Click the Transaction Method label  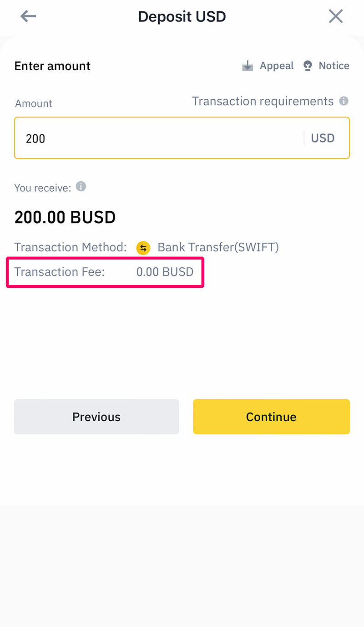(70, 247)
